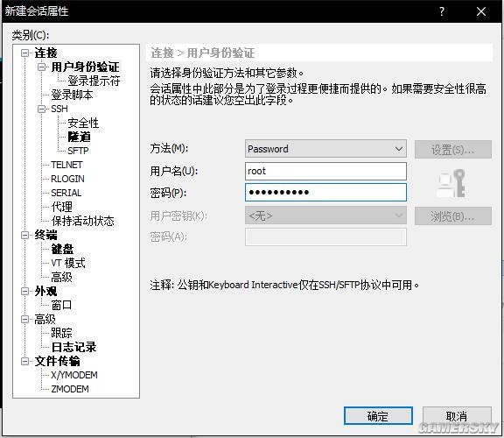Collapse the 终端 tree node
Screen dimensions: 504x438
click(x=24, y=236)
